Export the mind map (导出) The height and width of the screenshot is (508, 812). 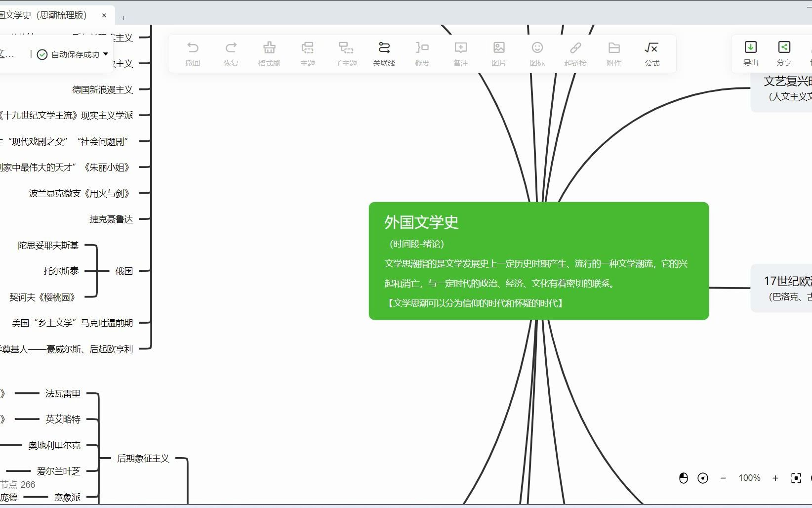751,53
